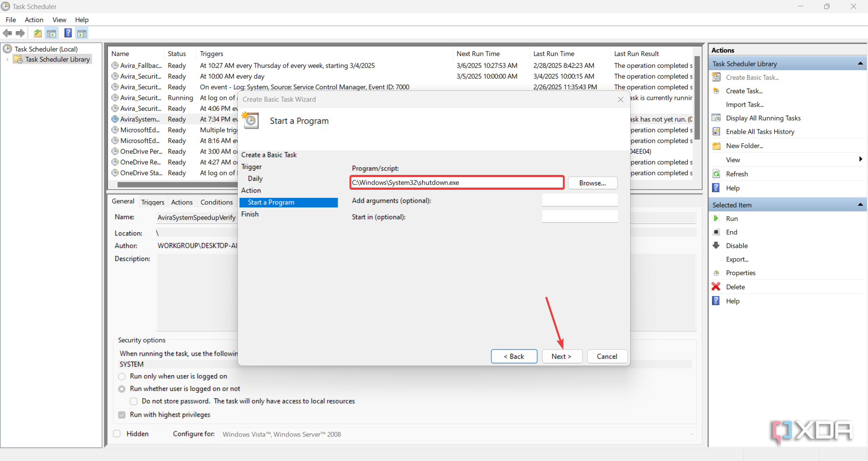The height and width of the screenshot is (461, 868).
Task: Click the Back arrow toolbar icon
Action: click(x=7, y=33)
